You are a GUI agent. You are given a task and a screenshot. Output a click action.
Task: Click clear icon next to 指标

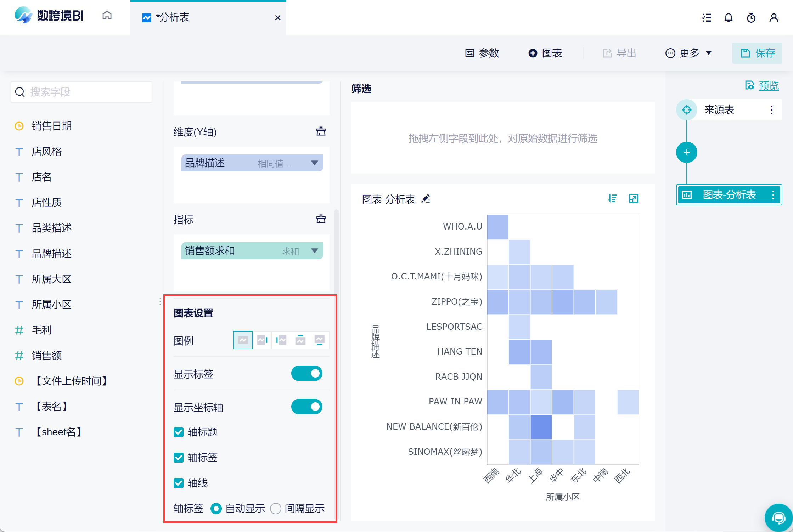coord(321,219)
